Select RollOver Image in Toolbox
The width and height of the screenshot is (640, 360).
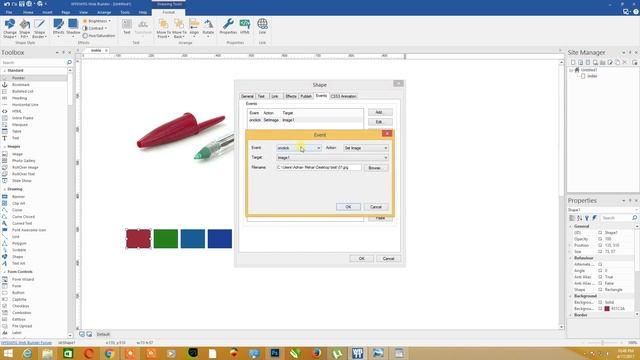click(25, 167)
